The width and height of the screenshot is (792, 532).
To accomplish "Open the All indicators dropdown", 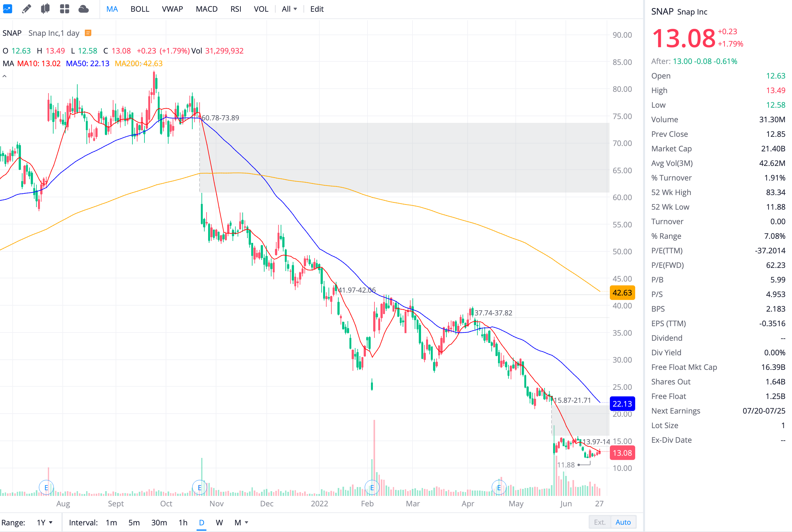I will click(289, 9).
